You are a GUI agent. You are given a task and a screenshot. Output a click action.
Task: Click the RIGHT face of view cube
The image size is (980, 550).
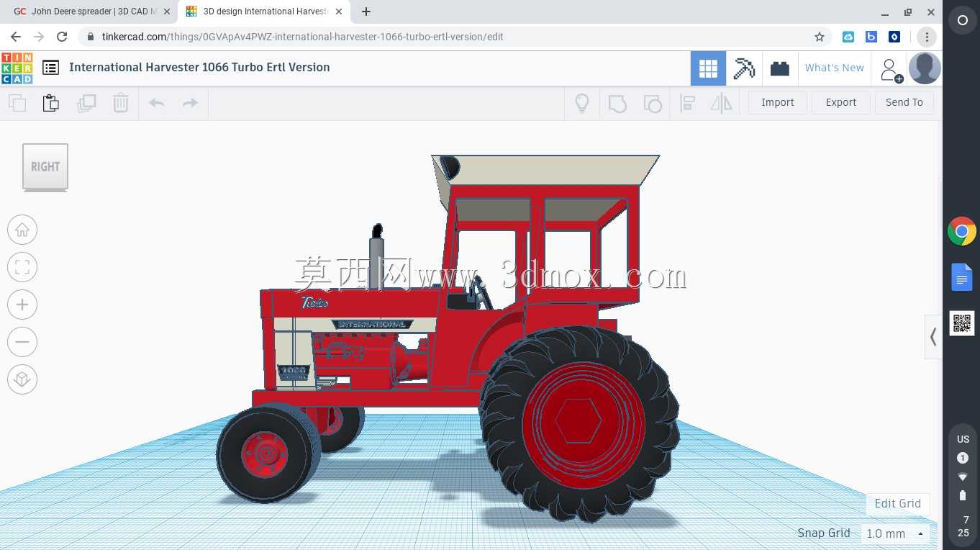click(x=45, y=166)
